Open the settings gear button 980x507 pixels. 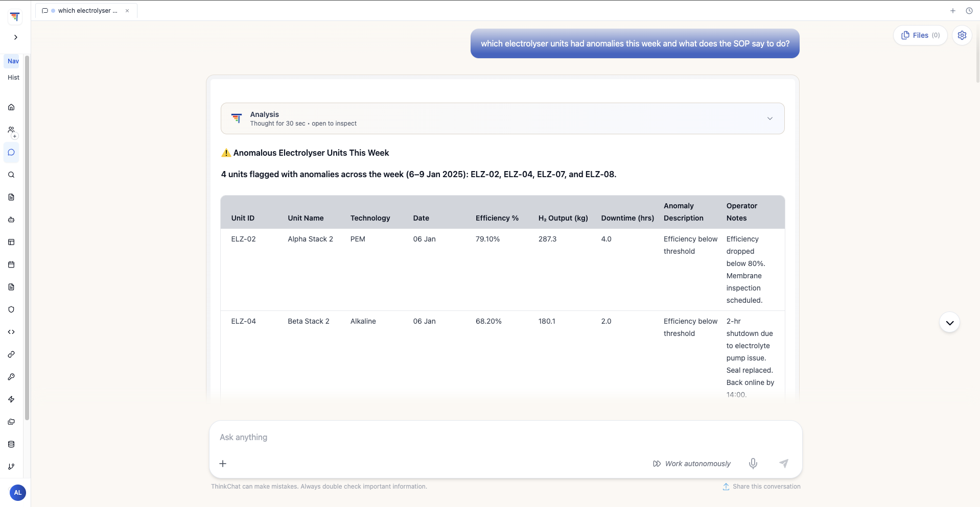point(962,35)
